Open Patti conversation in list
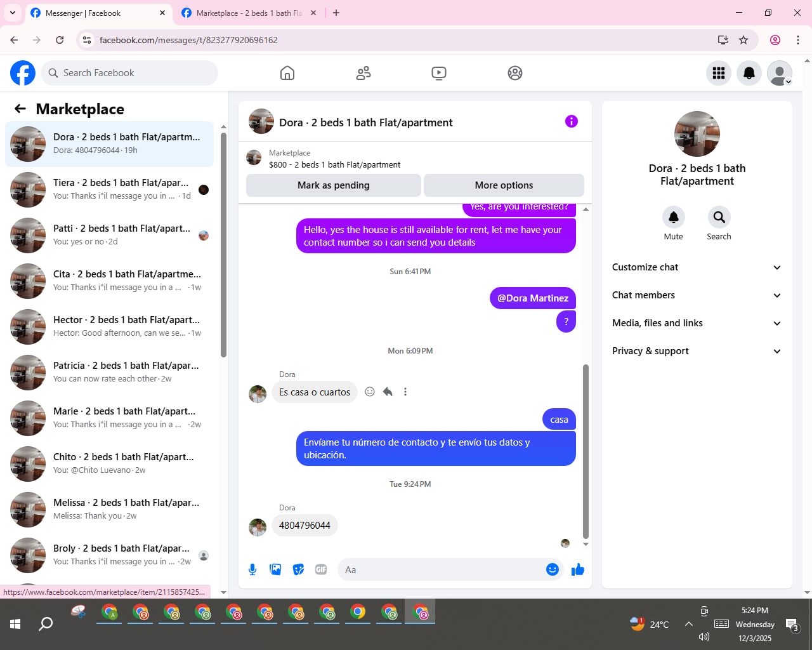Viewport: 812px width, 650px height. (x=109, y=235)
